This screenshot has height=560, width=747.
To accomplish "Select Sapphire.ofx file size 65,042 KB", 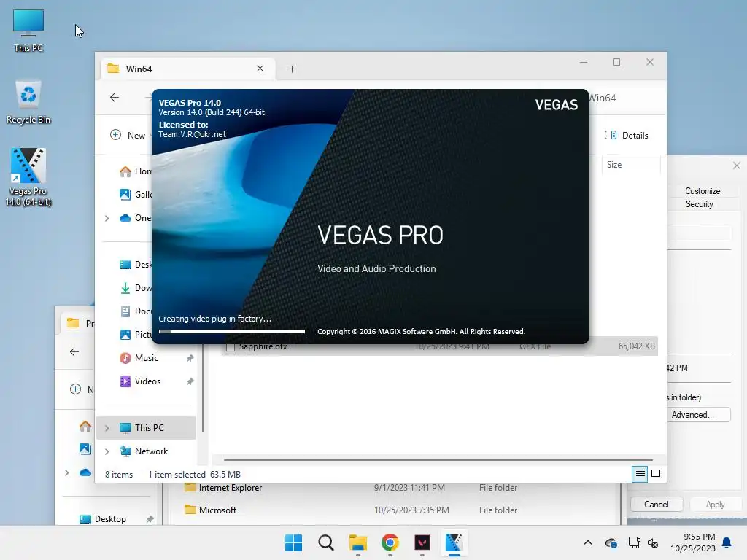I will [x=636, y=346].
